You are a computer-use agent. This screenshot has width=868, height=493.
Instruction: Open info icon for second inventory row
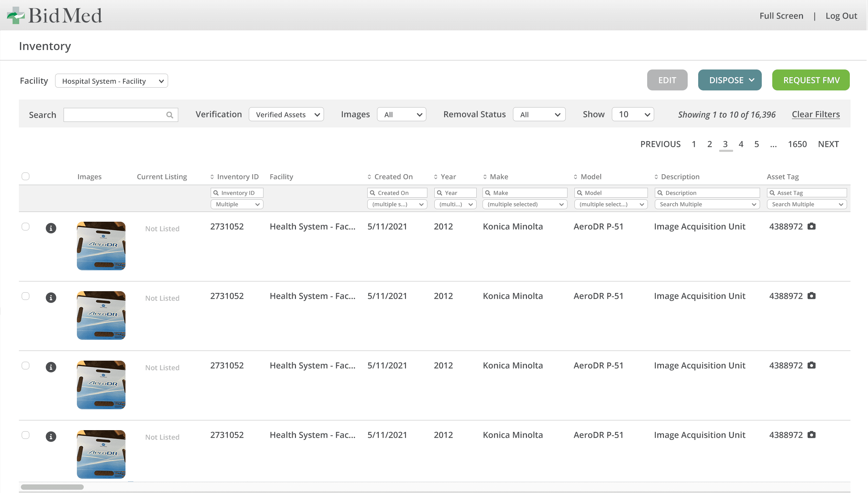(51, 297)
